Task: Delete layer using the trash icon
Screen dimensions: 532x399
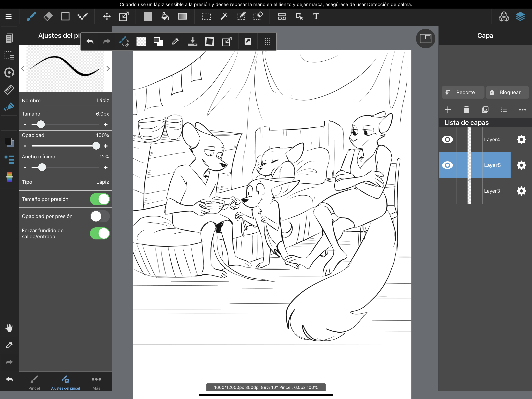Action: click(466, 110)
